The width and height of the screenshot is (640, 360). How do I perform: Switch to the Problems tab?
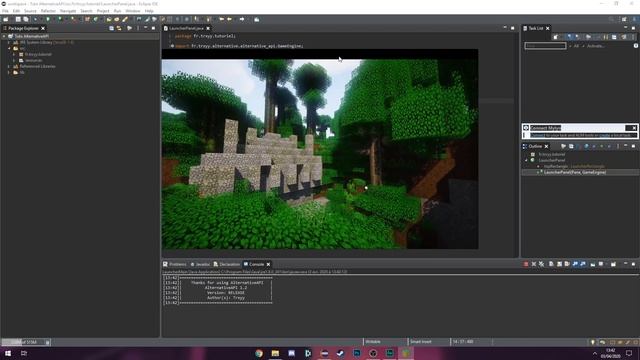coord(175,264)
